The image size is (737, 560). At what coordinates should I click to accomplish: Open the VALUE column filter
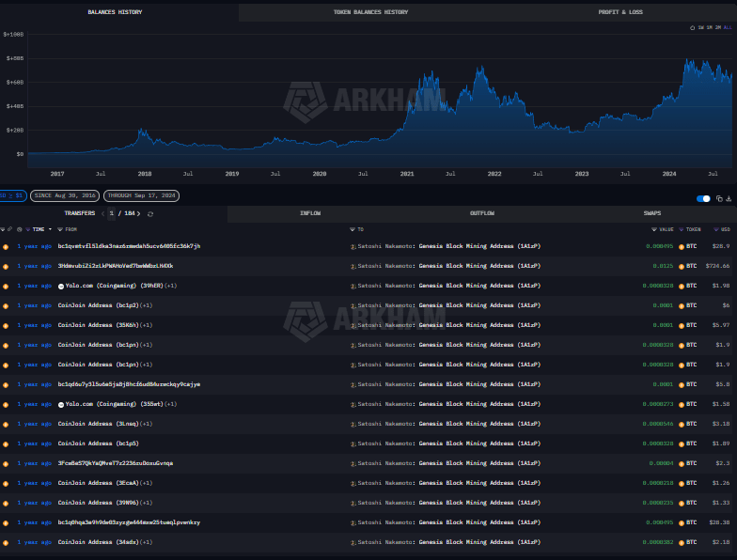pyautogui.click(x=654, y=229)
